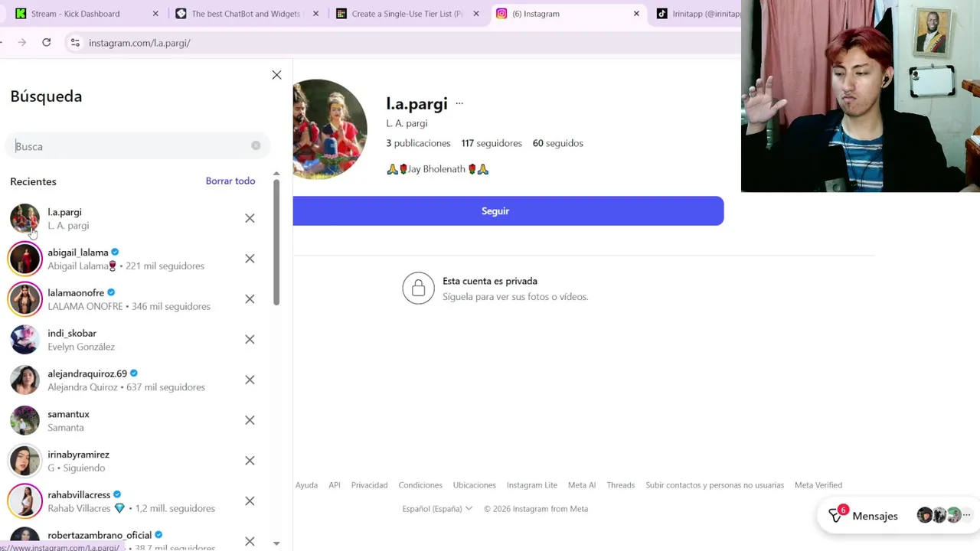The width and height of the screenshot is (980, 551).
Task: Go forward with browser arrow
Action: click(21, 43)
